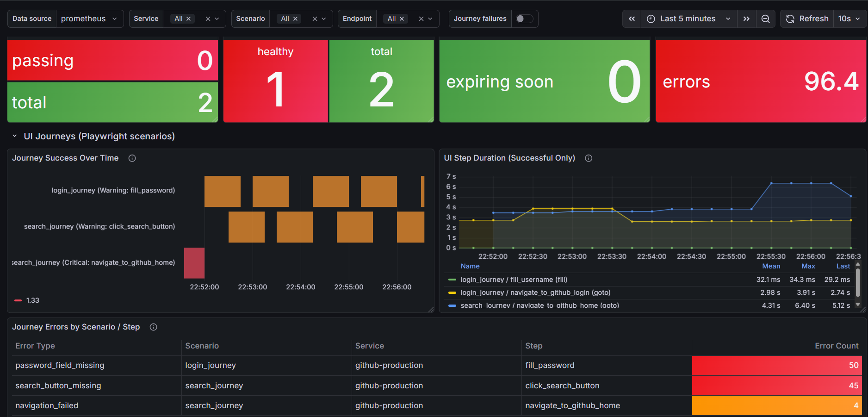Shift time range forward with double-right arrows

(746, 19)
